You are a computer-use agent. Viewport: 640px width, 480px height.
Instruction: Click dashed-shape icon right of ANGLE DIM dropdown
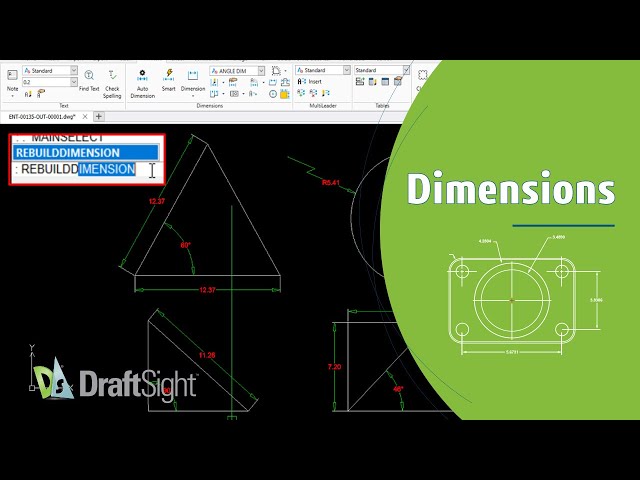point(276,71)
